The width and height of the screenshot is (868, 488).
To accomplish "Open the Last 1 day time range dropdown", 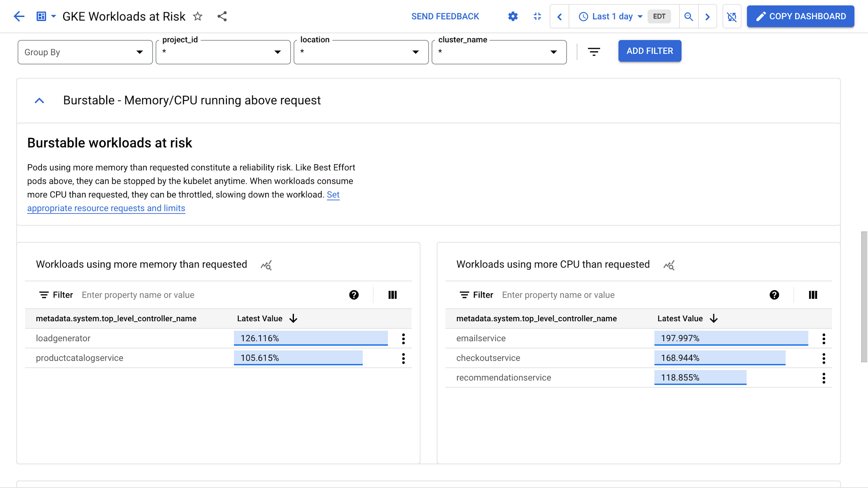I will 611,17.
